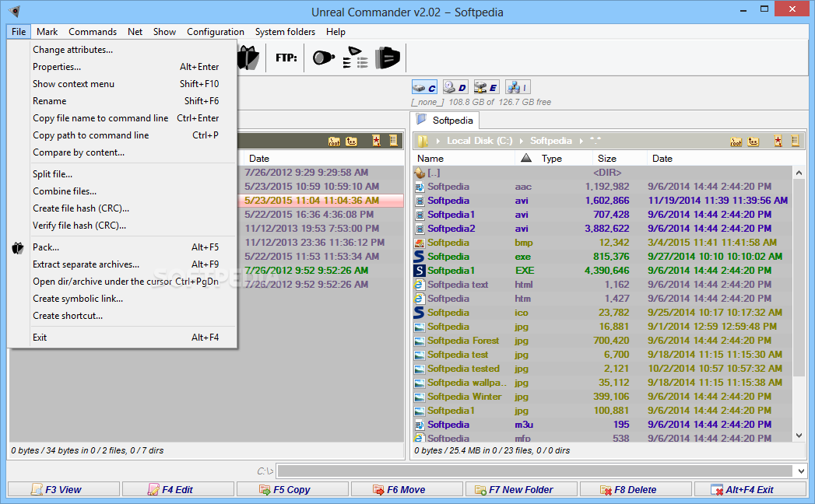Expand arrow before *.* filter breadcrumb
The height and width of the screenshot is (504, 815).
tap(580, 141)
